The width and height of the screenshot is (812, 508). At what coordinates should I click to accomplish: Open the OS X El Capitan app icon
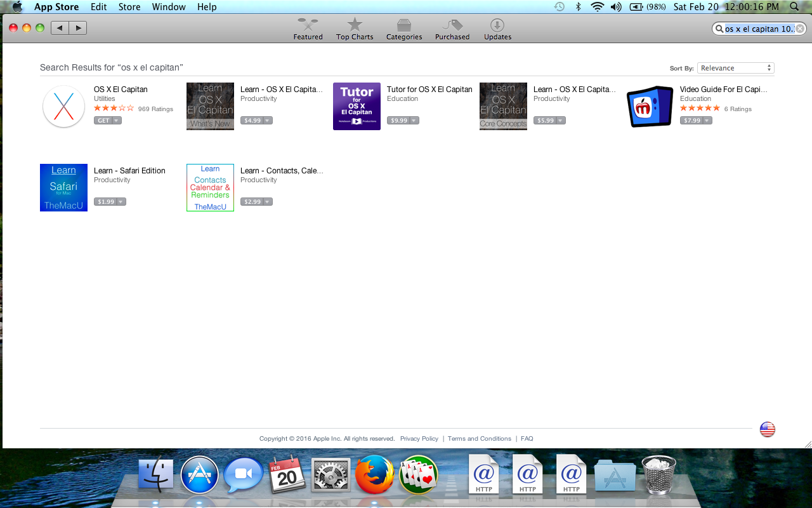coord(63,106)
